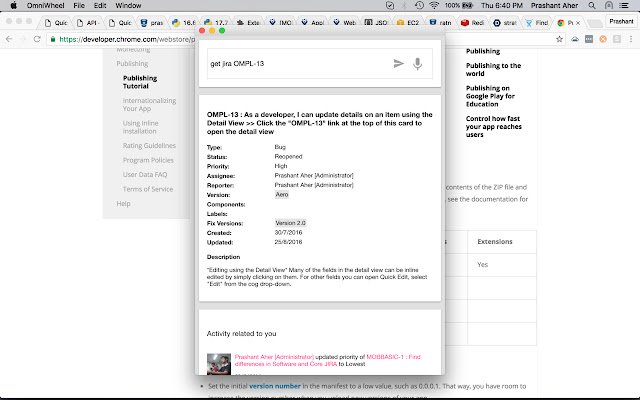Close the active 'Pi' Chrome tab
Screen dimensions: 640x400
pos(578,23)
